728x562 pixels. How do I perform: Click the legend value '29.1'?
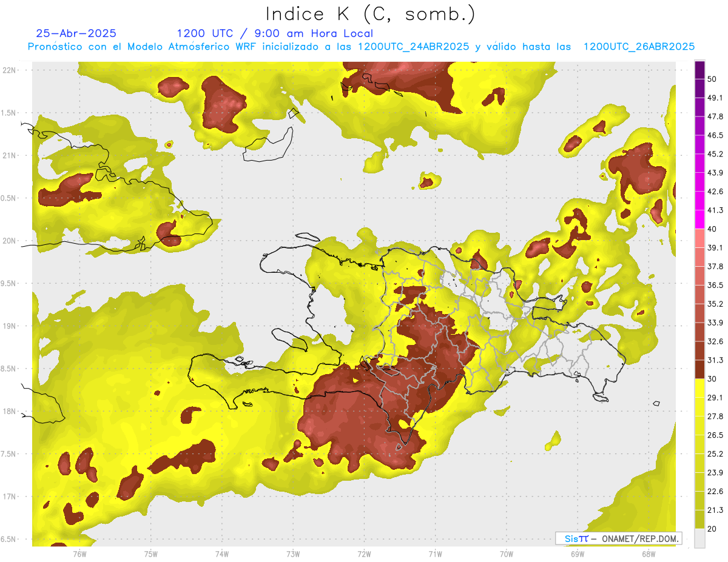click(715, 398)
